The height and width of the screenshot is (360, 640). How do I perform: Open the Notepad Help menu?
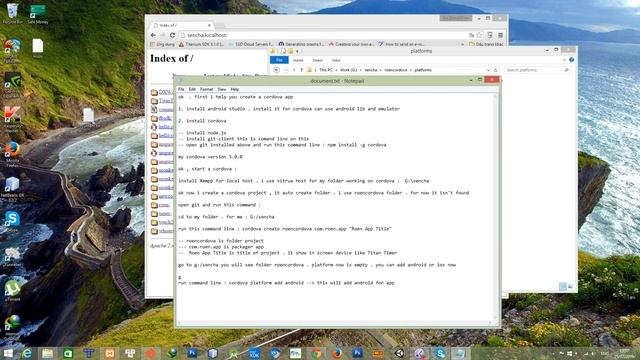click(x=235, y=89)
